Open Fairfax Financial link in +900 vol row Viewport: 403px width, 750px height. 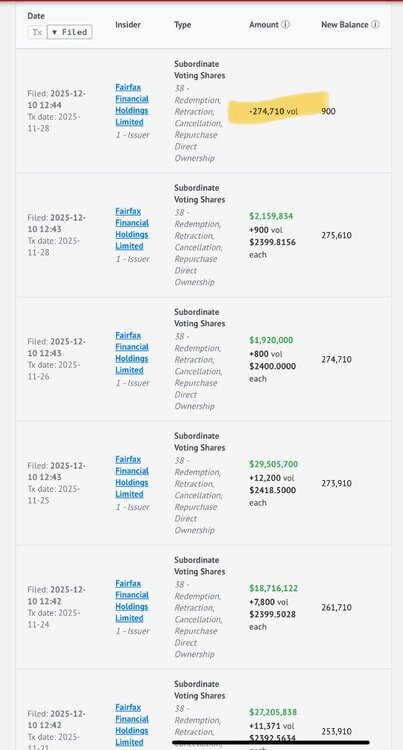tap(132, 229)
